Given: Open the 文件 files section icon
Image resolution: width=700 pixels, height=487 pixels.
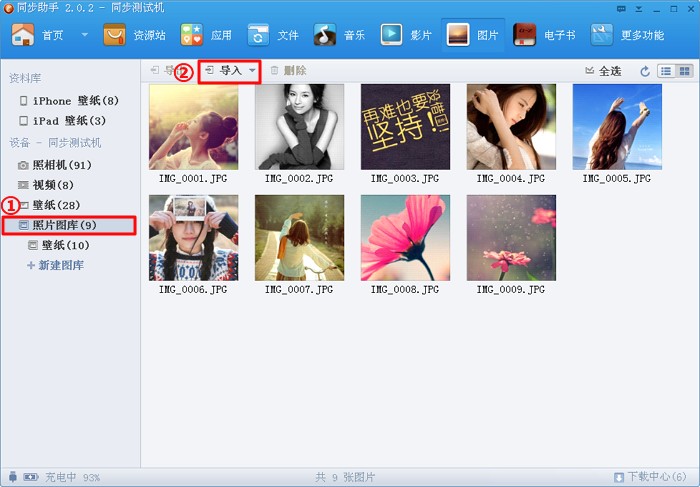Looking at the screenshot, I should [260, 35].
